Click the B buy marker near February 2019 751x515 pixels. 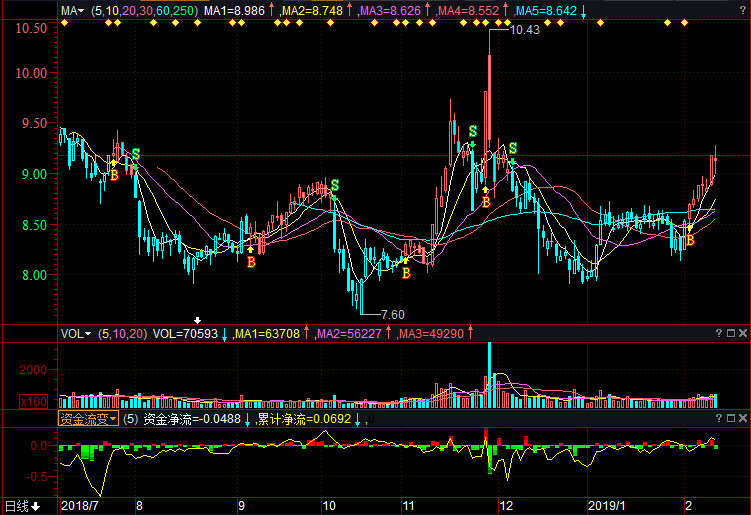[x=689, y=240]
